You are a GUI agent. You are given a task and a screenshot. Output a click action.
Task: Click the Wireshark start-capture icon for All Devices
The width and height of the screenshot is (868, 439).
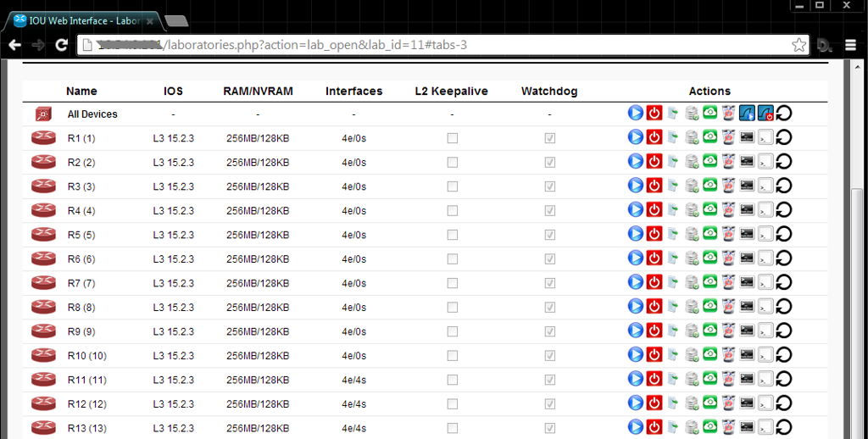747,113
